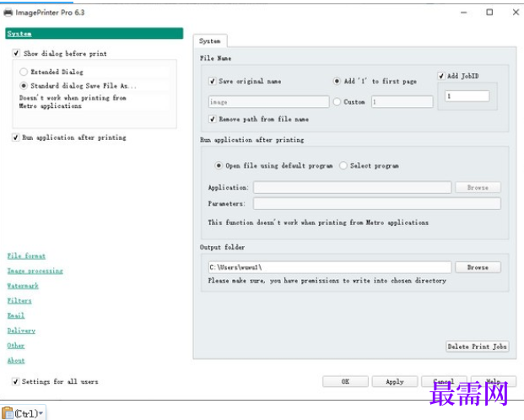Open the Email settings link
The width and height of the screenshot is (524, 420).
[16, 315]
